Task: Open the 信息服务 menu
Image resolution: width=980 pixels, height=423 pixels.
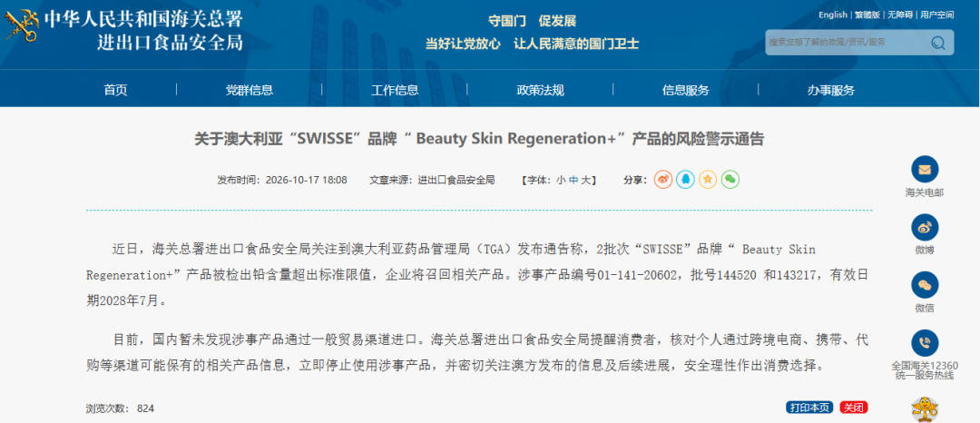Action: click(x=686, y=90)
